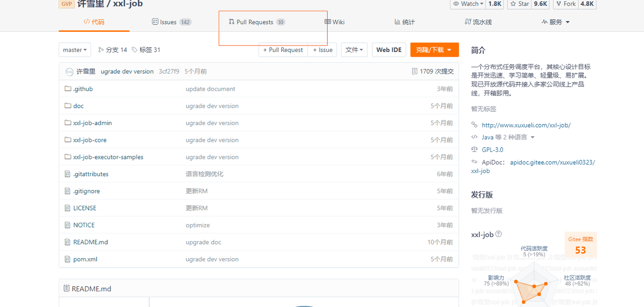Screen dimensions: 644x307
Task: View the 9.6K stargazers count
Action: [x=540, y=4]
